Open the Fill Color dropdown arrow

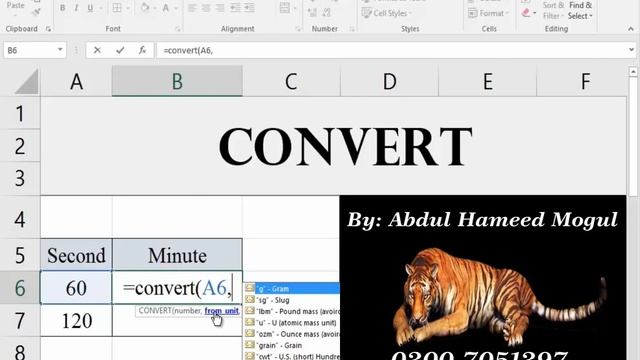tap(155, 8)
